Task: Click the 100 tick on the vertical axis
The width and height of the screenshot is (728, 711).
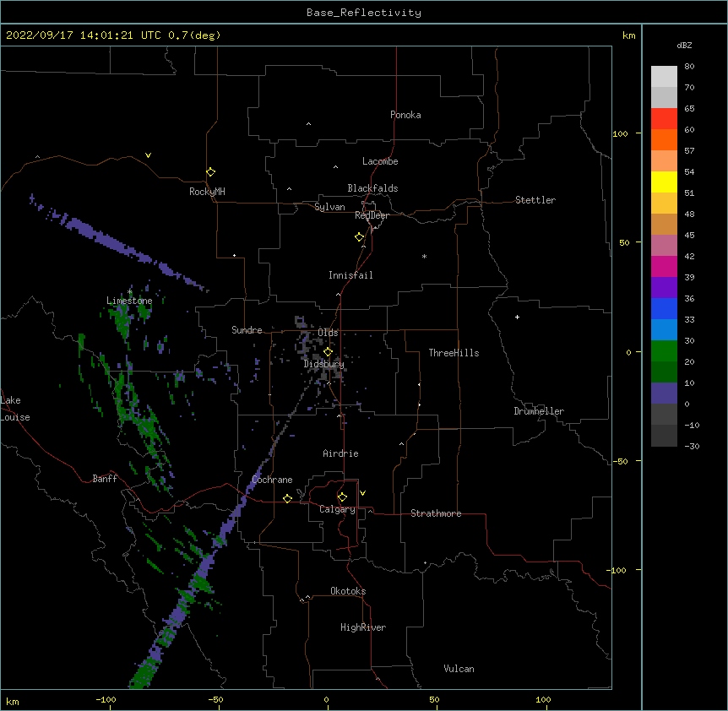Action: click(x=620, y=133)
